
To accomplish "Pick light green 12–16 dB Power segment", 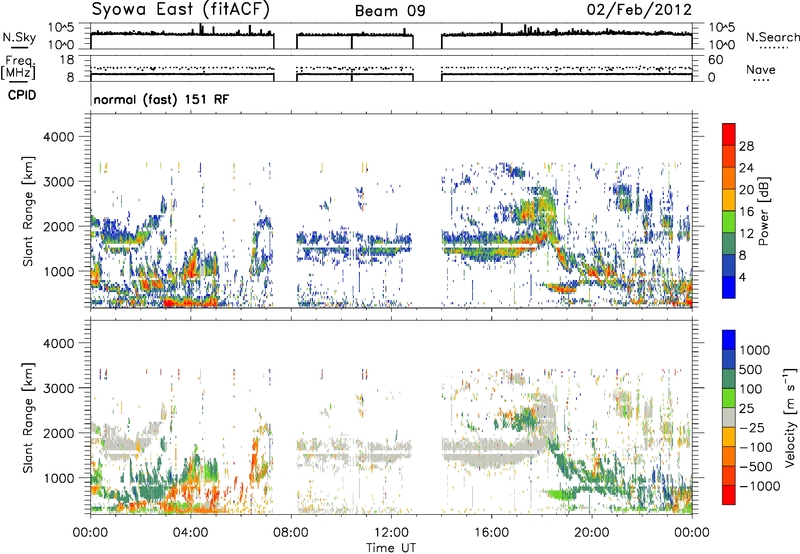I will [x=729, y=221].
